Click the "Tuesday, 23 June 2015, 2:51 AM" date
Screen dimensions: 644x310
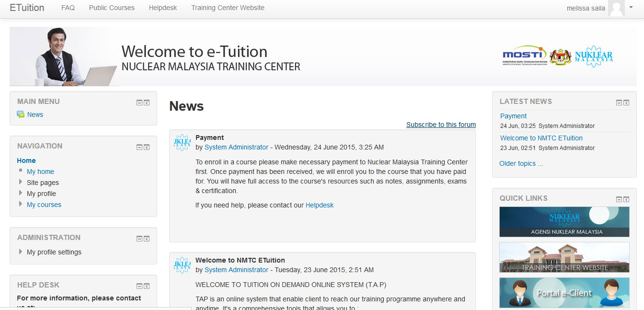point(324,270)
